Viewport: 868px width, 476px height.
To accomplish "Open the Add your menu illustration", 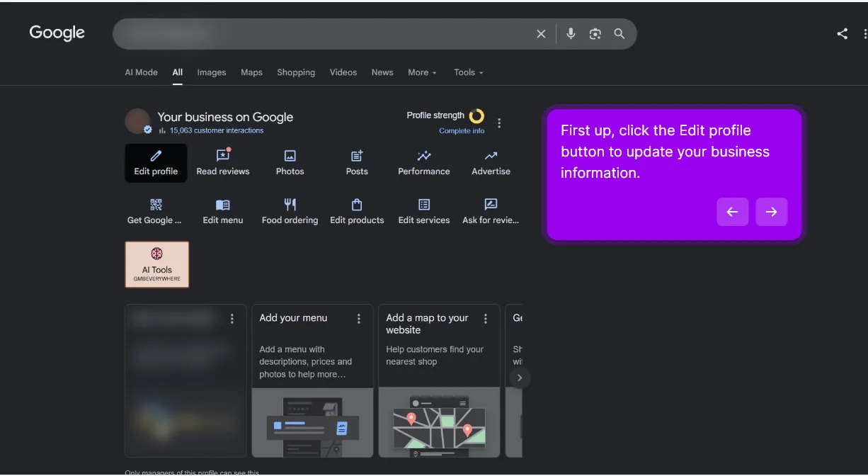I will [x=312, y=422].
